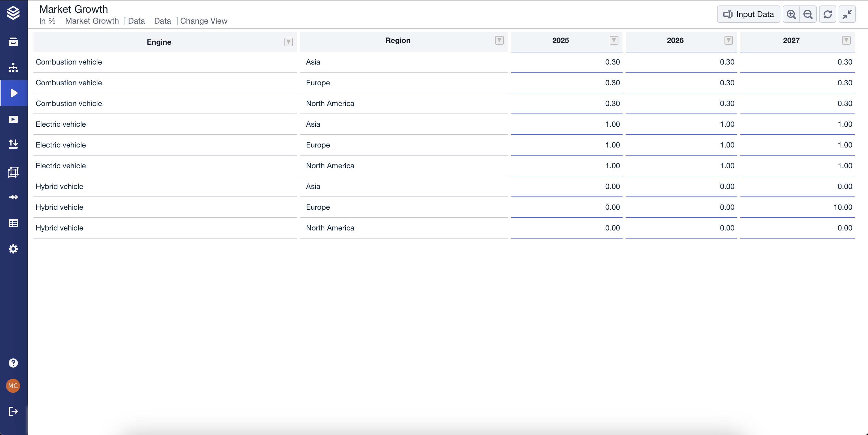Select Hybrid vehicle Europe 2027 cell value 10.00

(x=842, y=207)
